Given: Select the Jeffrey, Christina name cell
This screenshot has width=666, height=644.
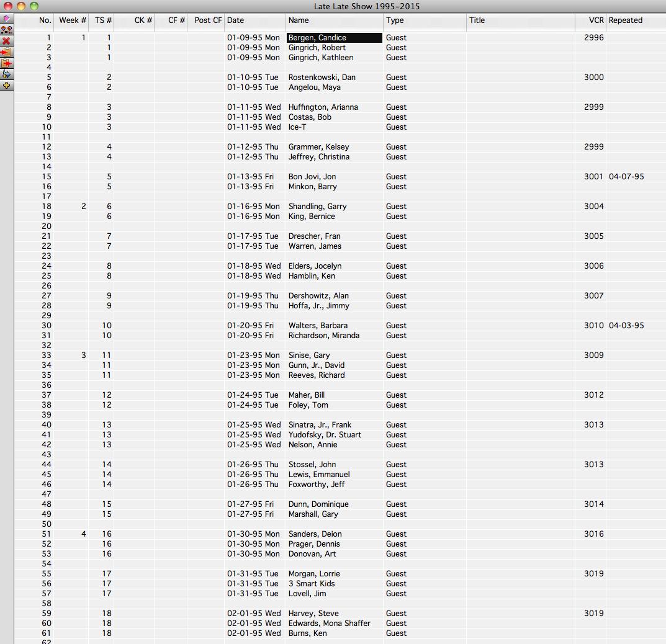Looking at the screenshot, I should pos(335,156).
